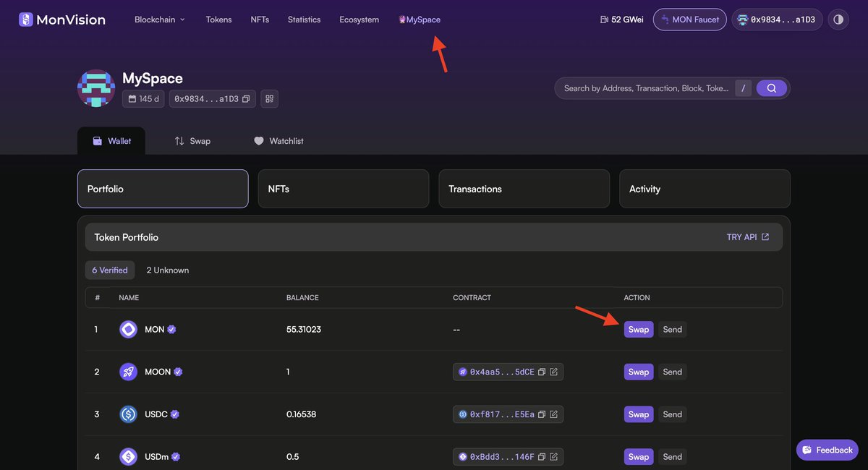Click the USDC balance 0.16538
868x470 pixels.
[x=302, y=414]
